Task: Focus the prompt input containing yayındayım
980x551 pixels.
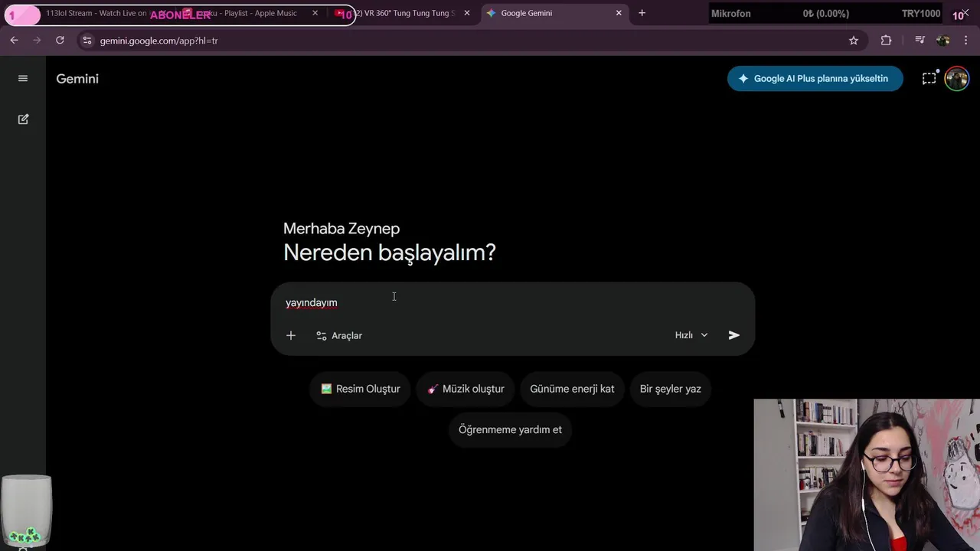Action: coord(513,303)
